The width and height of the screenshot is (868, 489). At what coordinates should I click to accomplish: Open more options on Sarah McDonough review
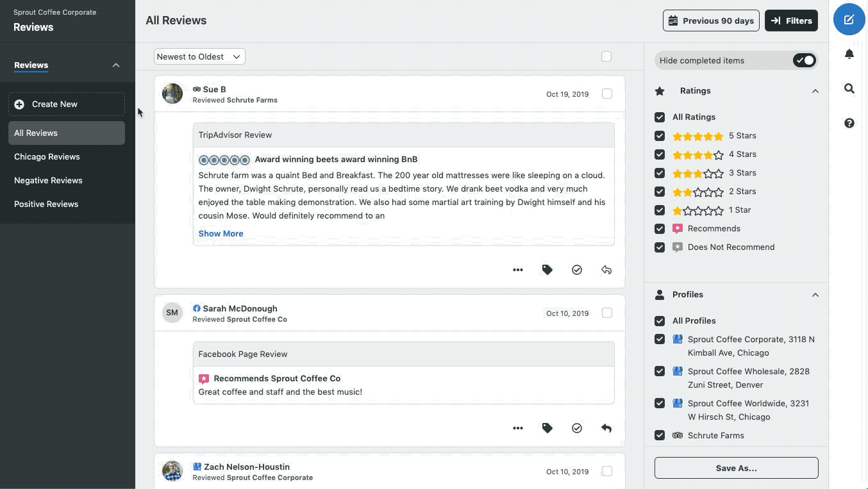point(518,428)
